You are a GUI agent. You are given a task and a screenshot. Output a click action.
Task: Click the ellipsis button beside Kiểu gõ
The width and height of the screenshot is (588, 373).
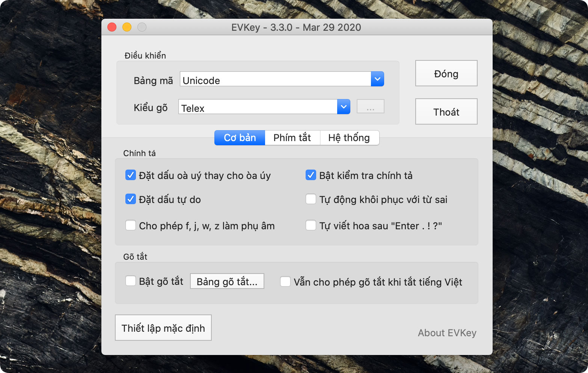(x=370, y=107)
